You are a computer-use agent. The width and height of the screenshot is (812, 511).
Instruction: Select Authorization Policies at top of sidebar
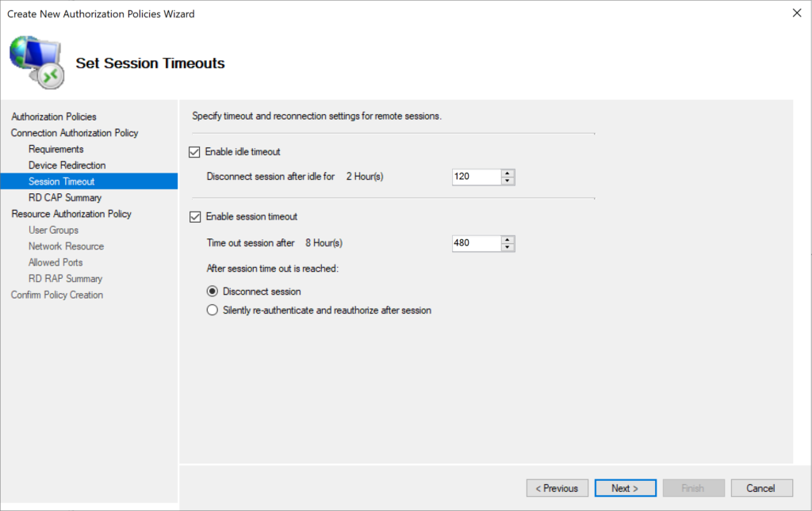point(53,116)
